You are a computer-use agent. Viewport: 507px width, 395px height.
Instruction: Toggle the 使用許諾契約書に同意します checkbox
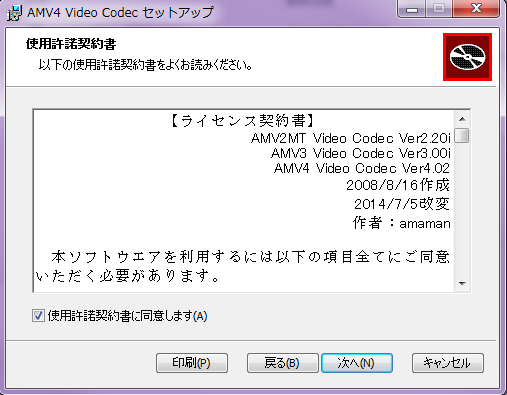[38, 315]
